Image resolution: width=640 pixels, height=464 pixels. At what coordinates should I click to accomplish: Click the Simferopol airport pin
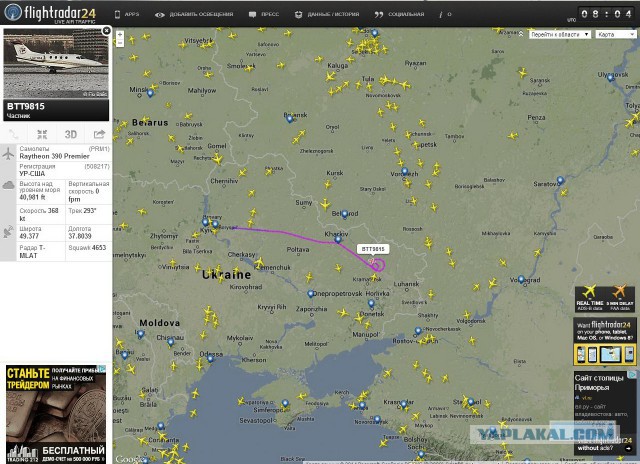(x=285, y=403)
